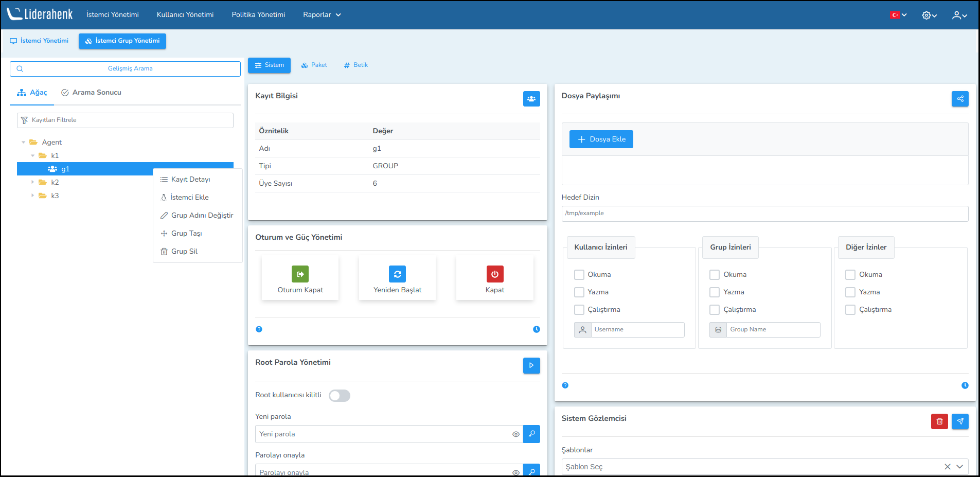Screen dimensions: 980x477
Task: Click the blue Yeniden Başlat refresh icon
Action: coord(397,274)
